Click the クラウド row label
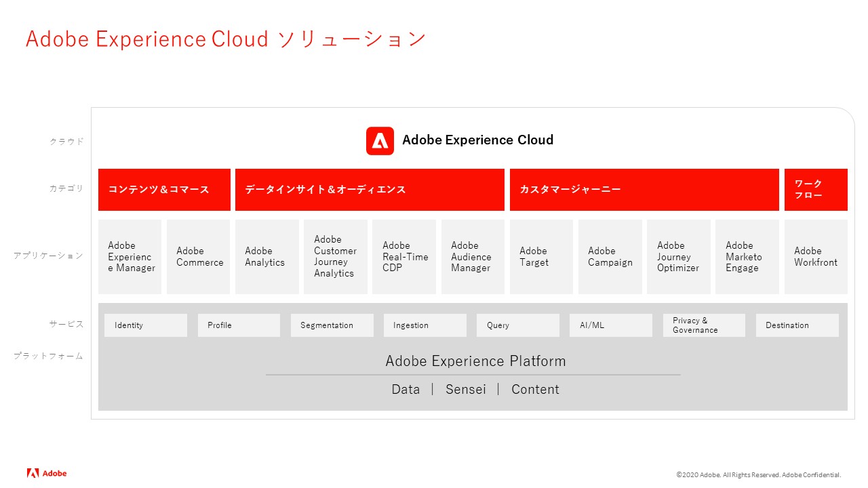The width and height of the screenshot is (868, 488). pos(67,142)
